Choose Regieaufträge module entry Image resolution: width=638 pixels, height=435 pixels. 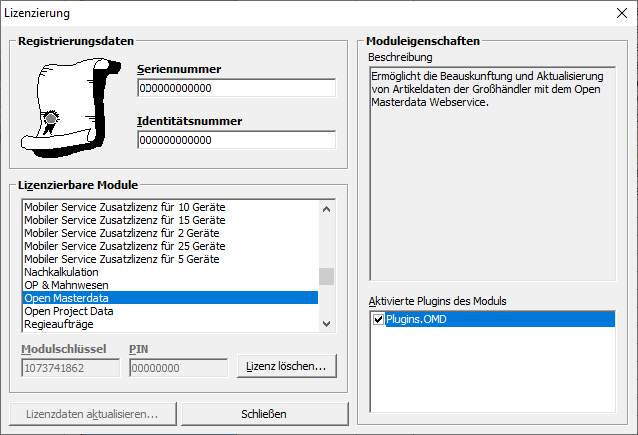coord(170,324)
